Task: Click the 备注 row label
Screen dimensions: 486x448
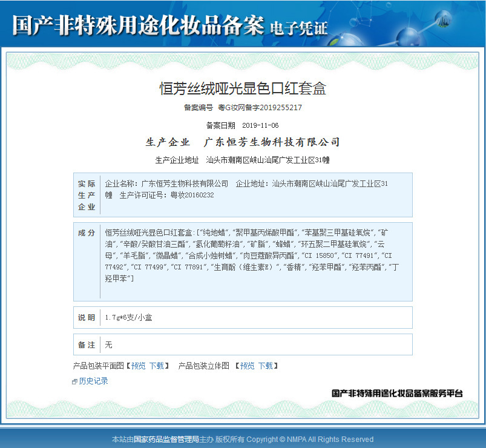Action: tap(87, 344)
